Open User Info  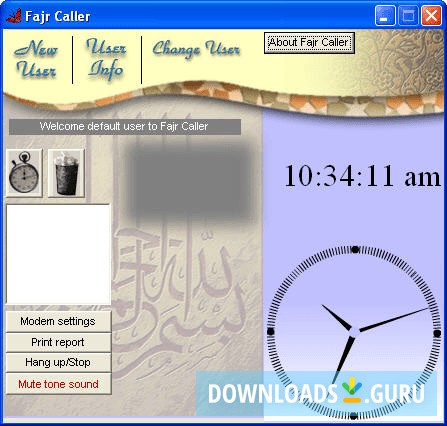pos(107,59)
